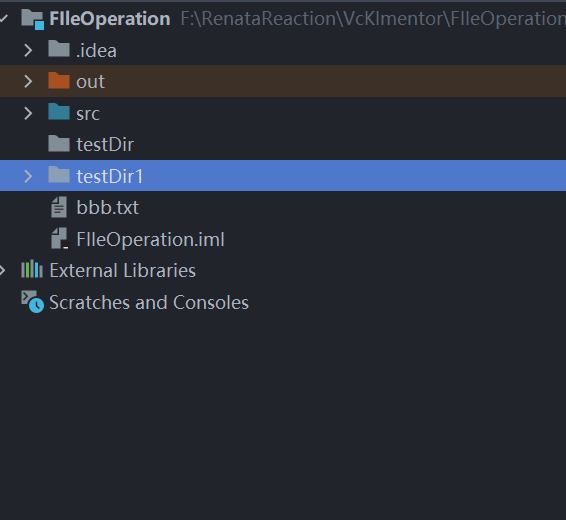566x520 pixels.
Task: Click the External Libraries bar-chart icon
Action: (32, 269)
